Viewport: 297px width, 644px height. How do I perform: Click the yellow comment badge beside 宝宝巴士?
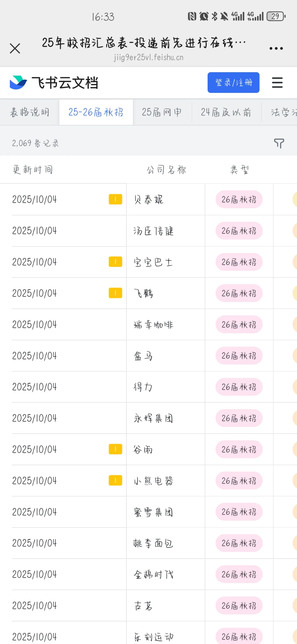pyautogui.click(x=115, y=262)
